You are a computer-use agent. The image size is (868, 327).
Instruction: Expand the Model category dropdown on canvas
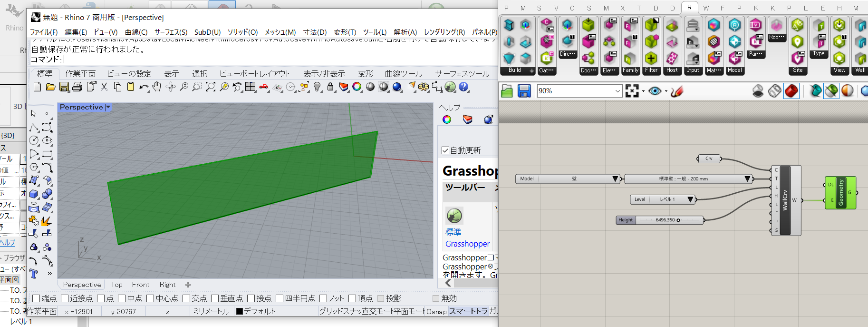(x=616, y=179)
